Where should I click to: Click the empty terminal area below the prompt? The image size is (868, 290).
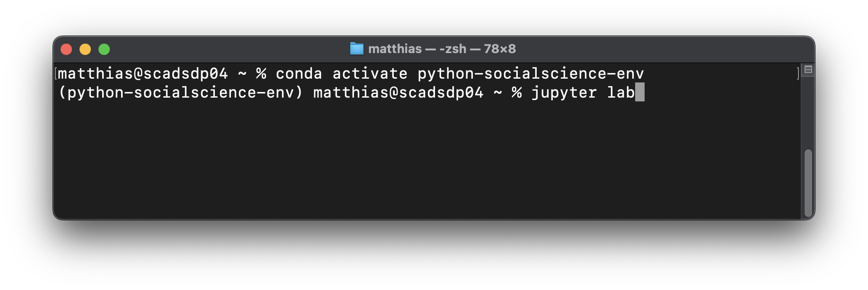426,159
